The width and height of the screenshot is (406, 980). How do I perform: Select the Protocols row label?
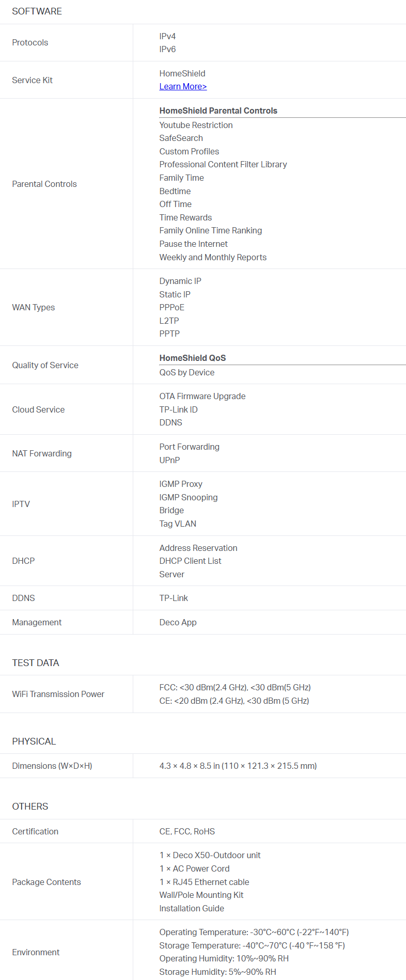coord(30,43)
